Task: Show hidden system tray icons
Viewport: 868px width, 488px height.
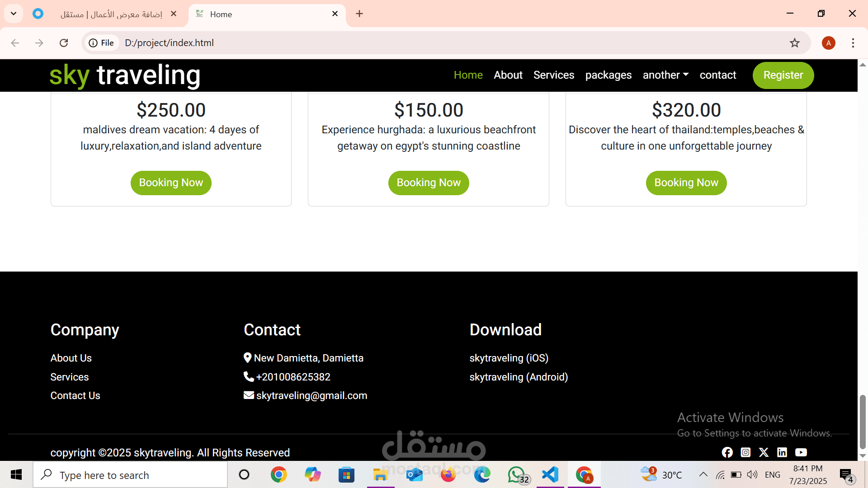Action: click(703, 474)
